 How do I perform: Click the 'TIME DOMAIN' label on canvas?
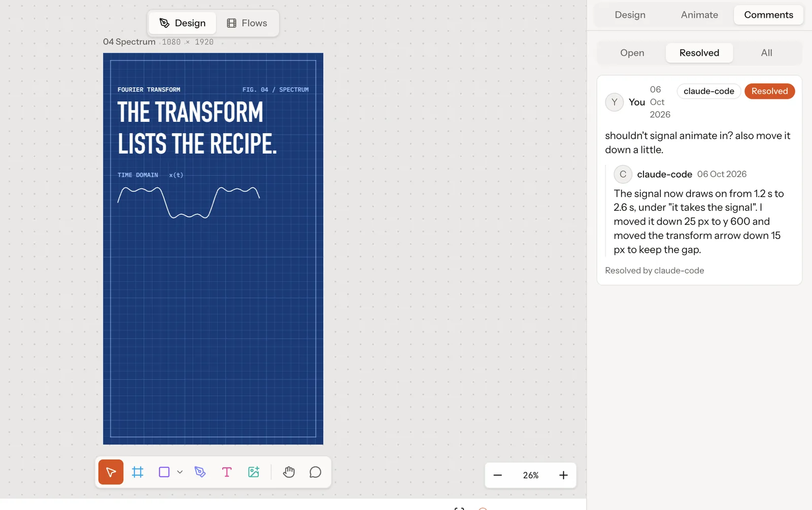click(x=138, y=175)
